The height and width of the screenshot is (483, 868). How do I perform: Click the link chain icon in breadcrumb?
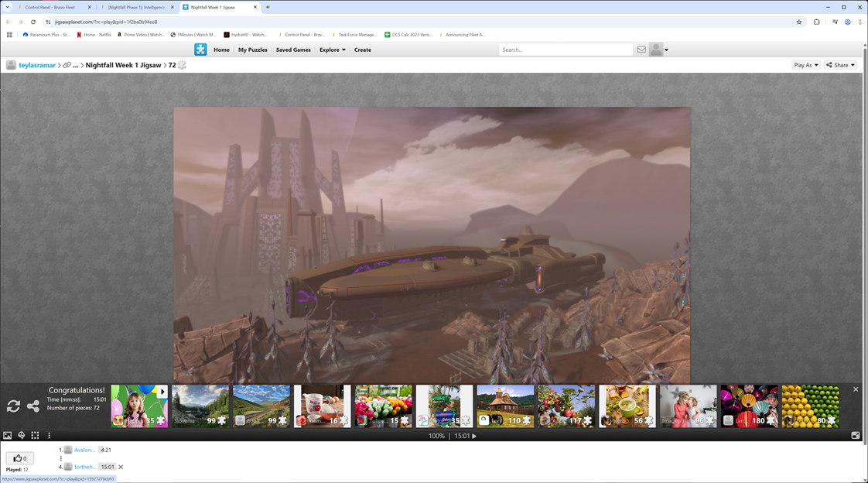pyautogui.click(x=67, y=65)
